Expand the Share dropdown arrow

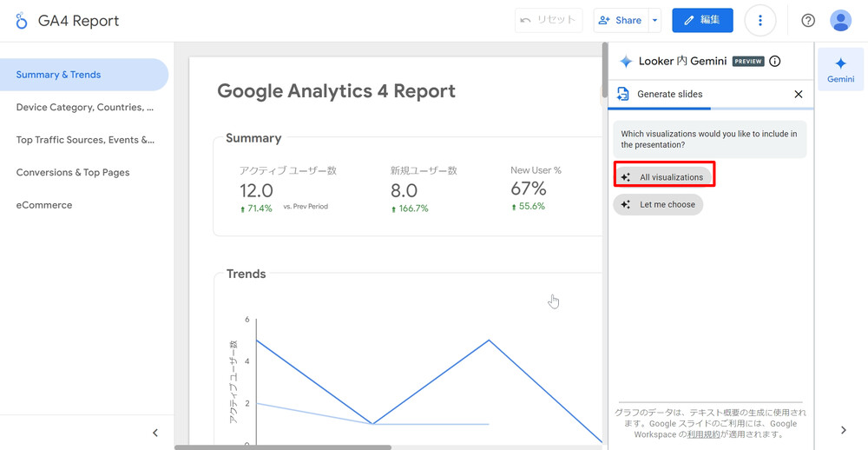655,21
